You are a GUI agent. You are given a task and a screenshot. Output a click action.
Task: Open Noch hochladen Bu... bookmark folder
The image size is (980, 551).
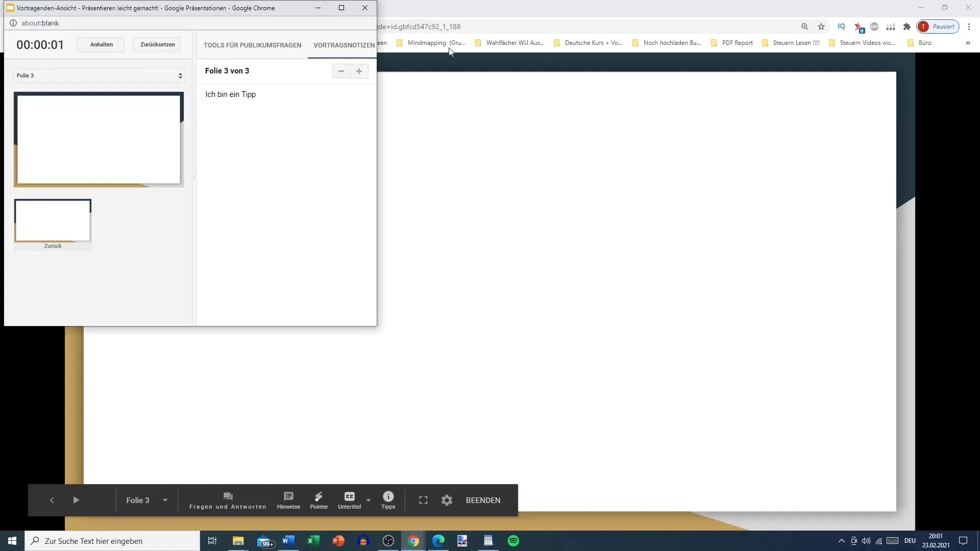667,43
